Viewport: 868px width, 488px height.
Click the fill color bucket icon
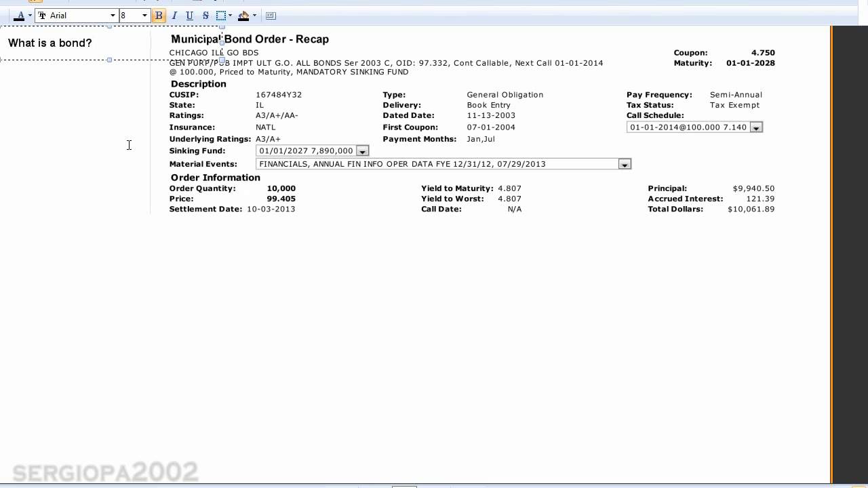coord(243,16)
